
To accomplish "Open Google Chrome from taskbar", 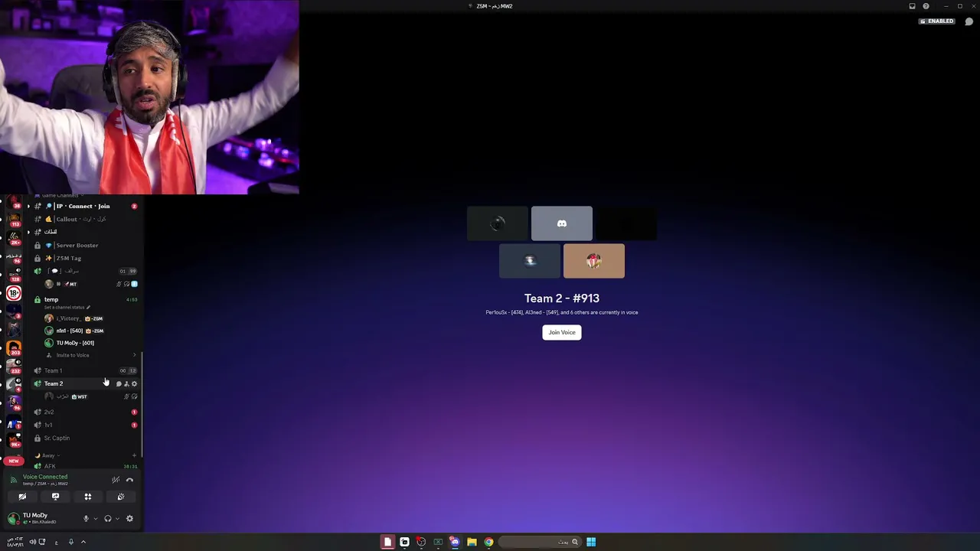I will (x=488, y=542).
